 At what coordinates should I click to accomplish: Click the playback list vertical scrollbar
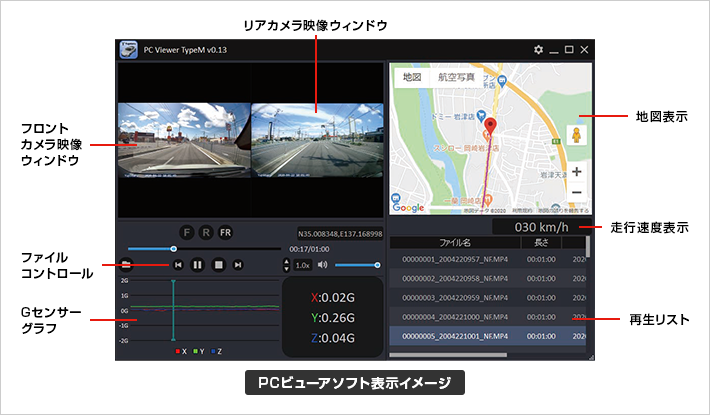(x=588, y=294)
